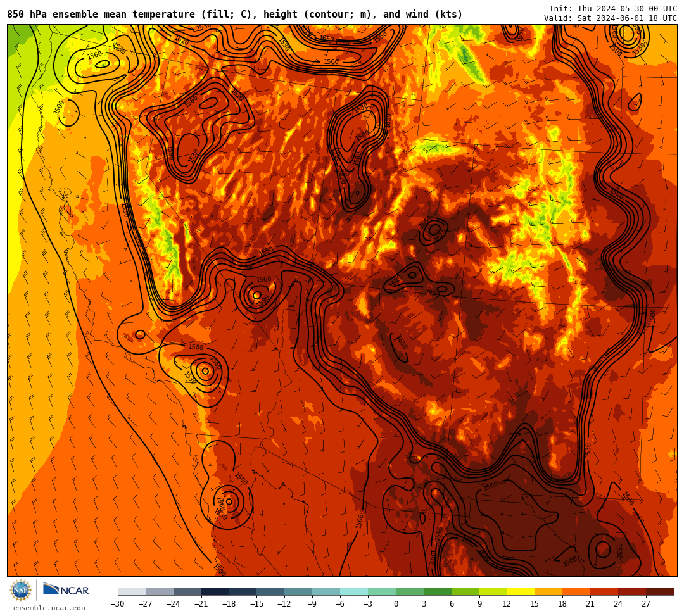
Task: Open the ensemble.ucar.edu link text
Action: pos(49,608)
